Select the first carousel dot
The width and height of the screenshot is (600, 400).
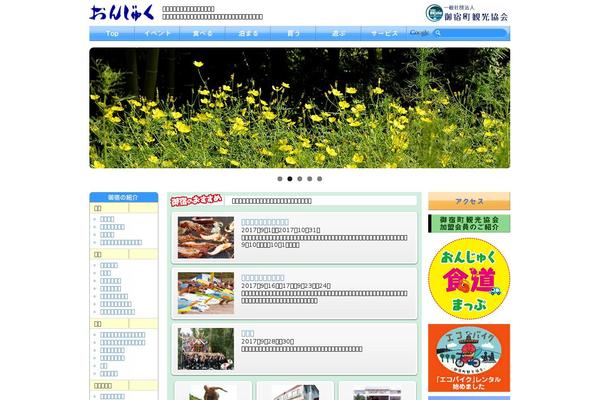(280, 178)
